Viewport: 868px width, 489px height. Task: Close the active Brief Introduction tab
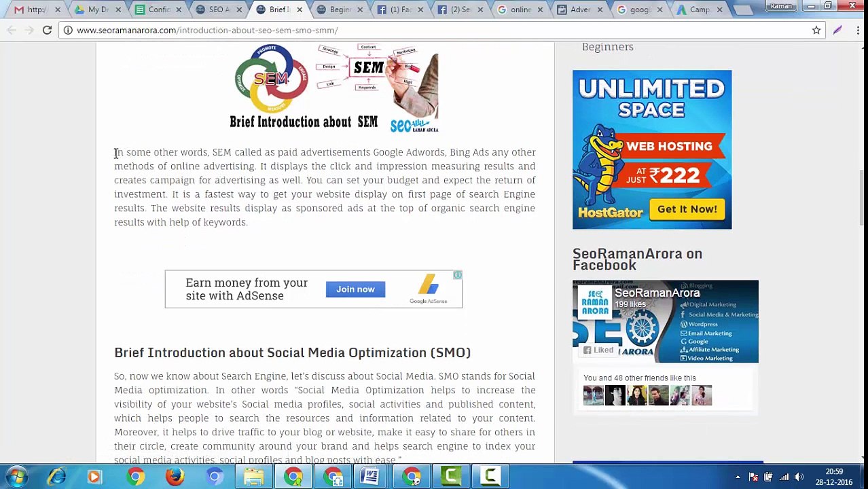coord(300,10)
